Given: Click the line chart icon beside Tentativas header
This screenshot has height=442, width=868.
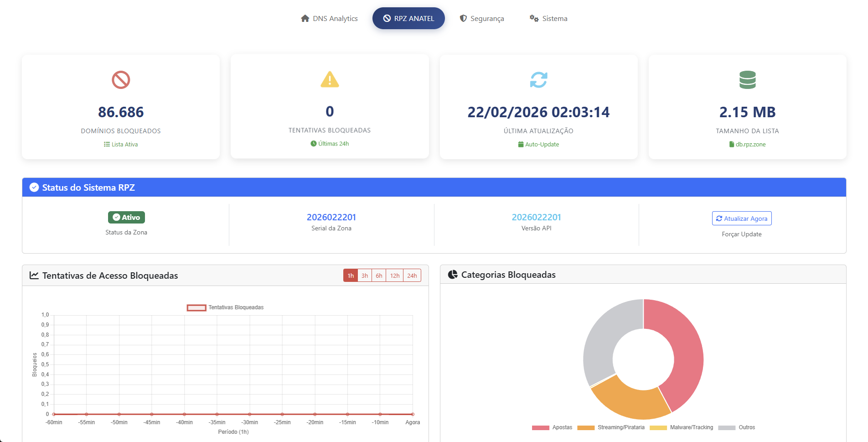Looking at the screenshot, I should click(x=34, y=276).
